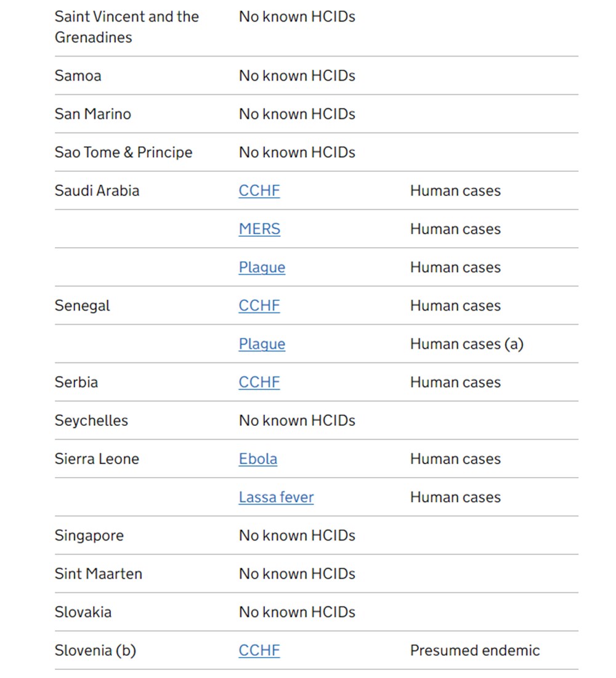Open the CCHF link for Slovenia

pyautogui.click(x=259, y=650)
